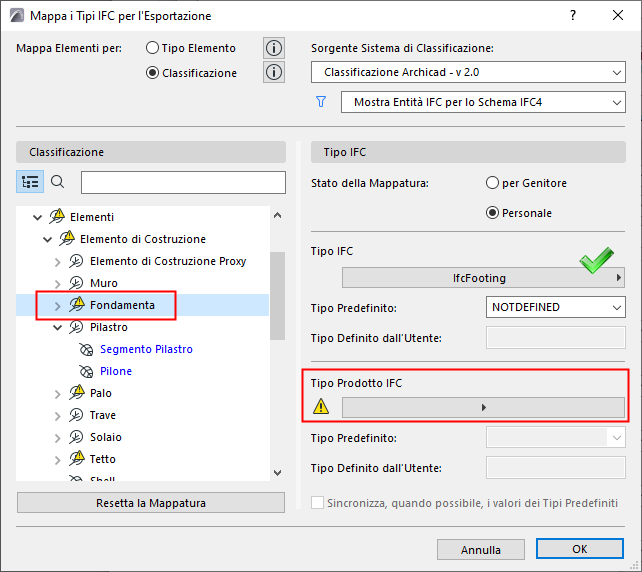
Task: Click the Archicad icon in title bar
Action: coord(17,16)
